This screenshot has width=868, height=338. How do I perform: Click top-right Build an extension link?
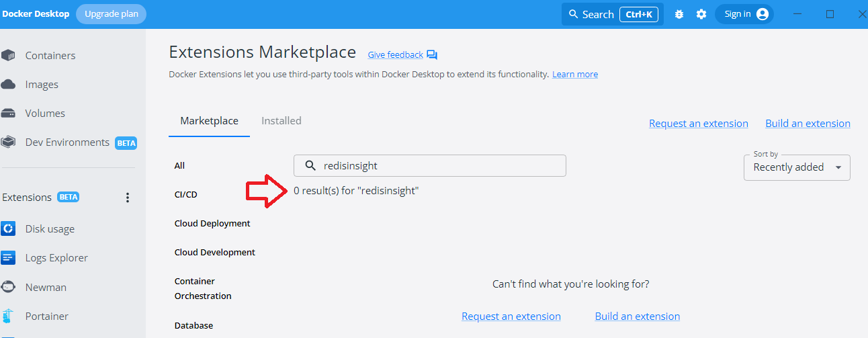point(808,124)
